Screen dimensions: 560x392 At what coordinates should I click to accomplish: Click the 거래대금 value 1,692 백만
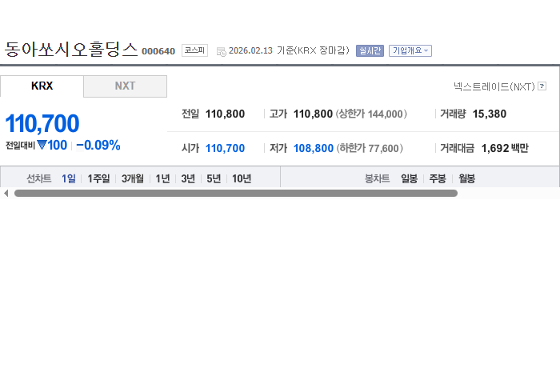[x=505, y=148]
